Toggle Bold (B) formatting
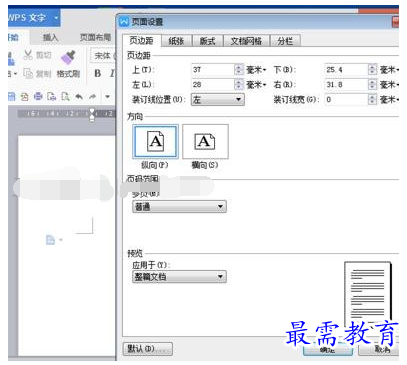The image size is (407, 365). pos(98,73)
